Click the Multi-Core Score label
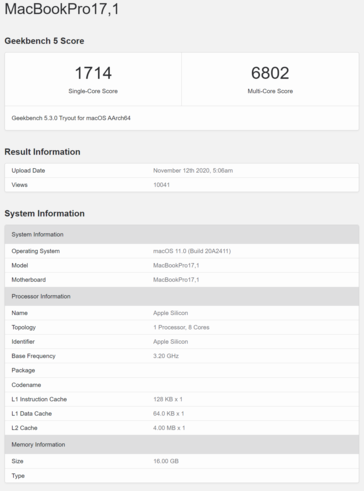Screen dimensions: 364x491 (270, 91)
